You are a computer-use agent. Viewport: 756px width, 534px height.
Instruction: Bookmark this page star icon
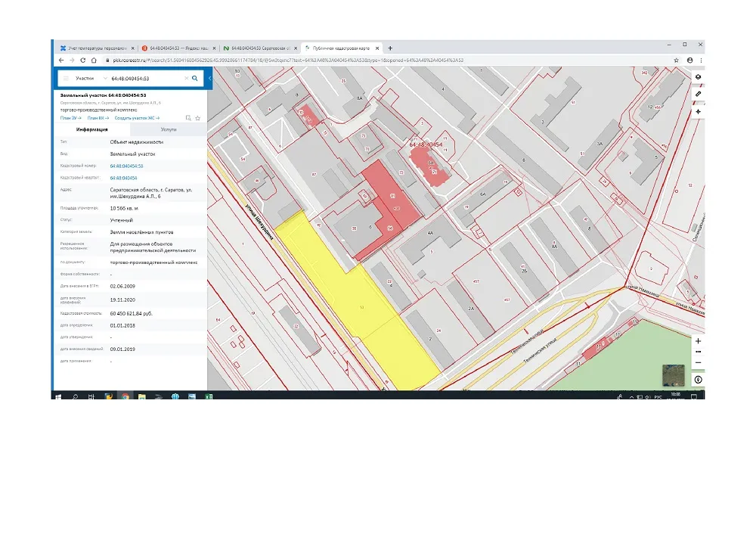pyautogui.click(x=676, y=61)
